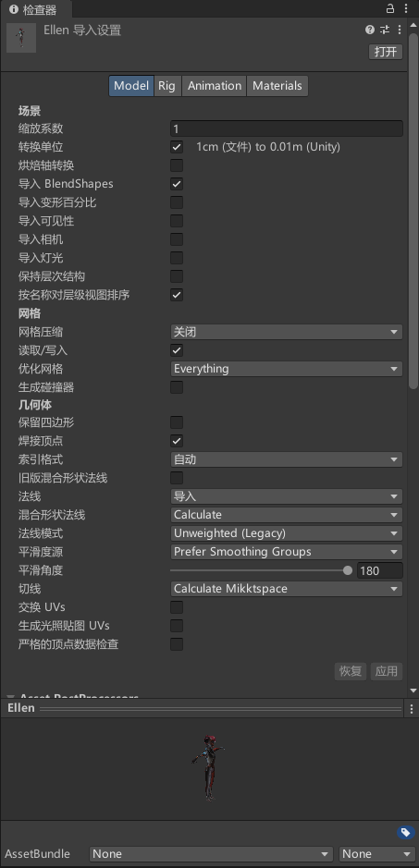Click the Ellen preview header title

[21, 708]
